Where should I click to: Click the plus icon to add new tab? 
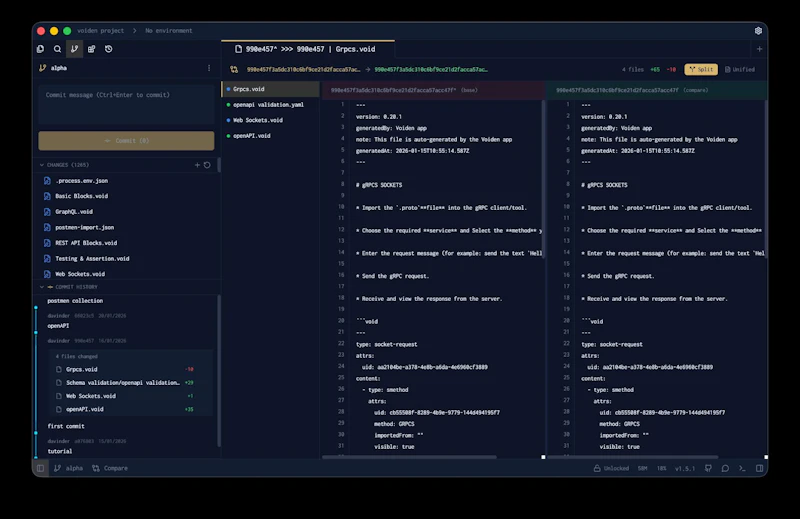point(759,49)
